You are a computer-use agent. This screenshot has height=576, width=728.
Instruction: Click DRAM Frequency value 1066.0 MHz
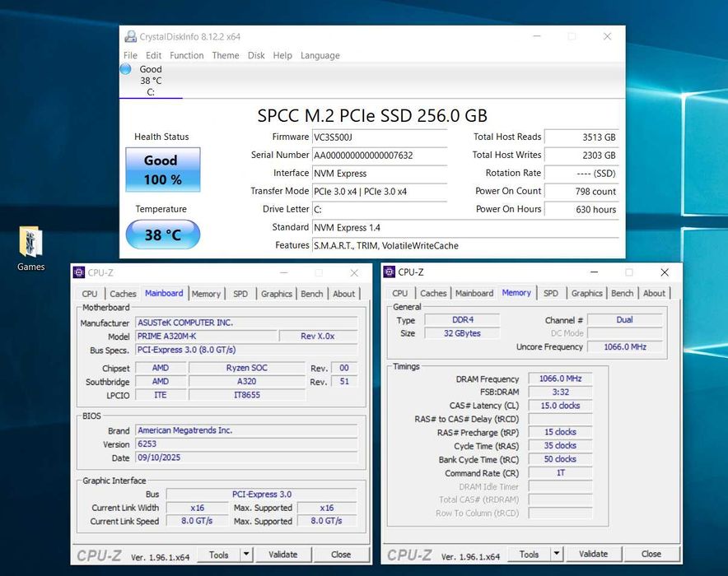point(560,379)
